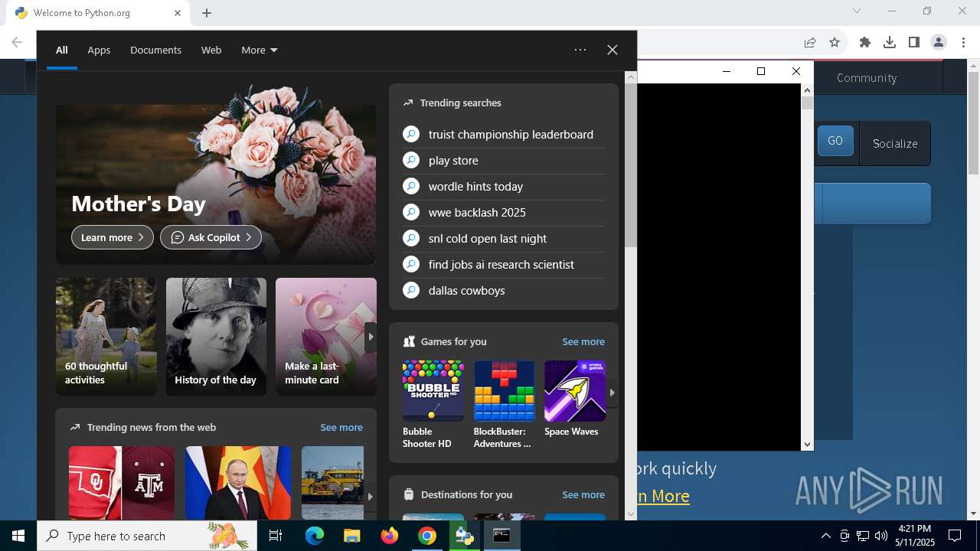Click See more for Games for you
Viewport: 980px width, 551px height.
point(583,341)
